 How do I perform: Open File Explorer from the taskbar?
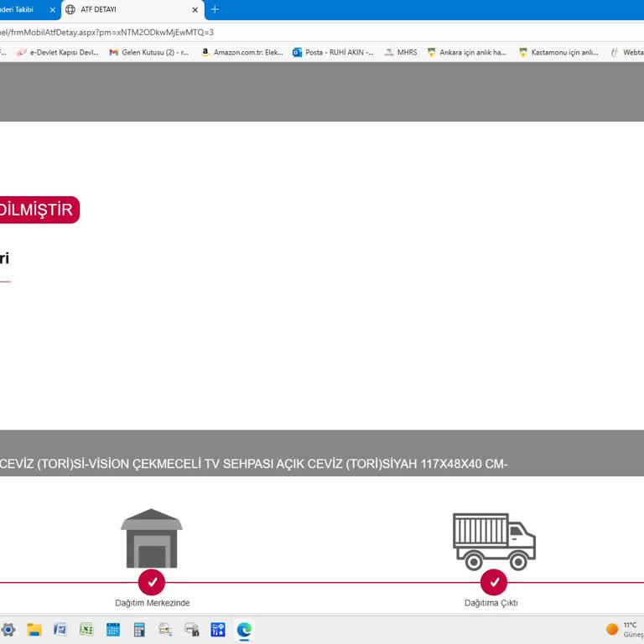34,629
